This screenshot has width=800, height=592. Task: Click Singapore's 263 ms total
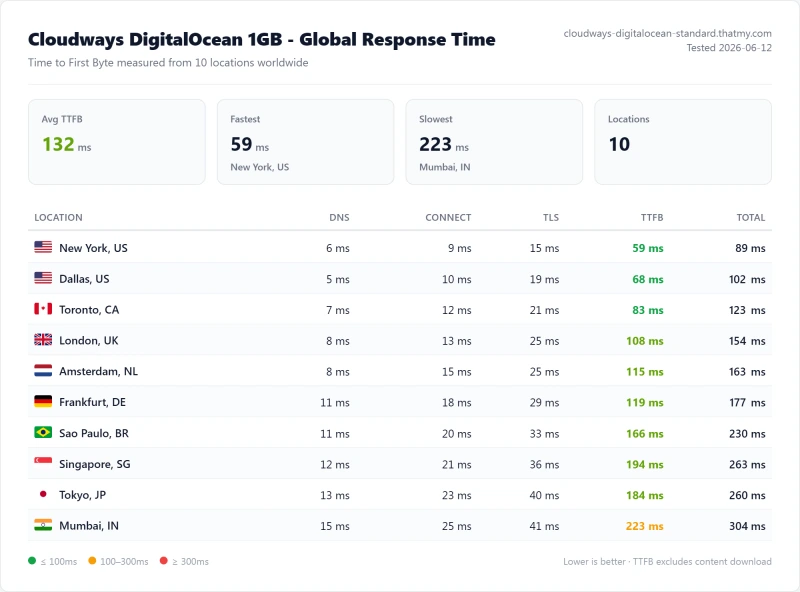pos(747,464)
